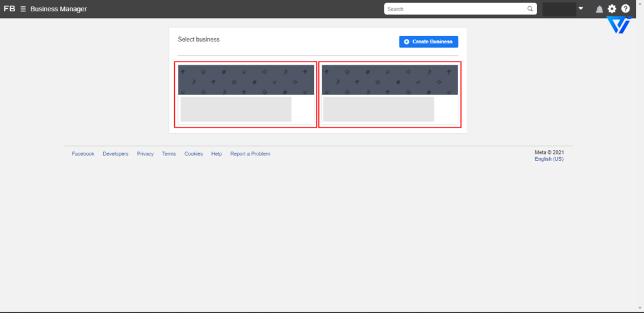
Task: Open the help question mark icon
Action: [x=625, y=9]
